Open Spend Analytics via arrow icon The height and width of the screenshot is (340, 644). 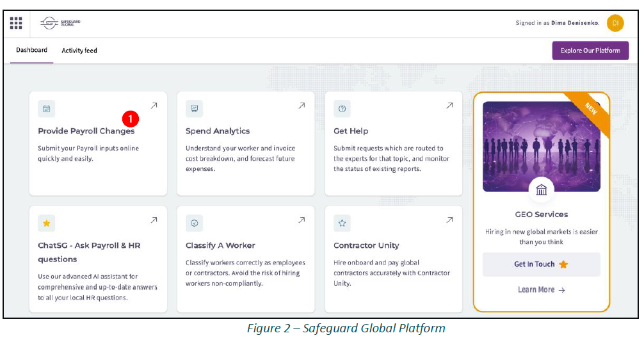(x=302, y=106)
